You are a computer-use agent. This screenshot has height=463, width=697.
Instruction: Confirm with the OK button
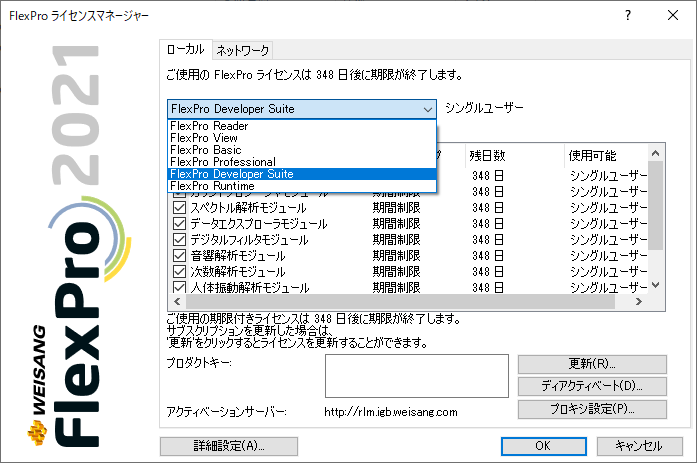[x=544, y=446]
